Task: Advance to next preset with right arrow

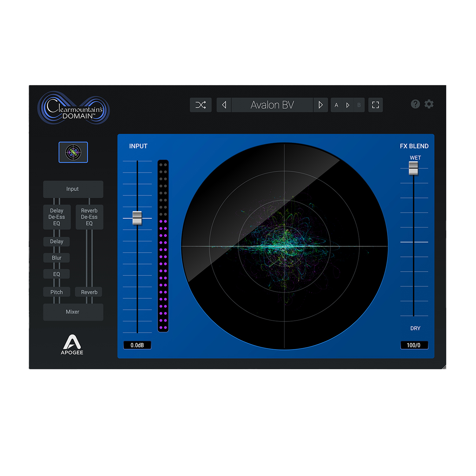Action: (x=320, y=105)
